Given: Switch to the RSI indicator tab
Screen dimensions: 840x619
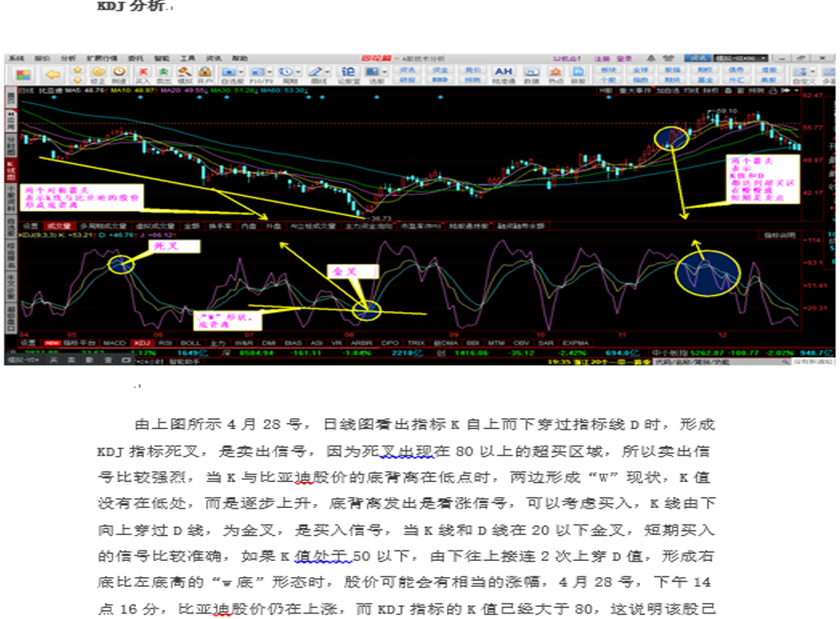Looking at the screenshot, I should coord(165,343).
